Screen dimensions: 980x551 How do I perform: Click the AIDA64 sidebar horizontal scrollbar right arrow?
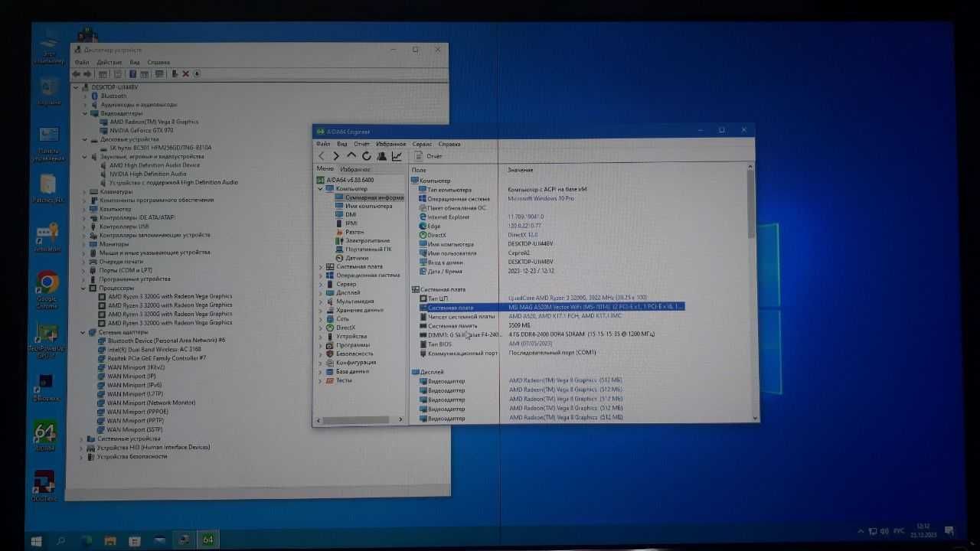point(400,419)
